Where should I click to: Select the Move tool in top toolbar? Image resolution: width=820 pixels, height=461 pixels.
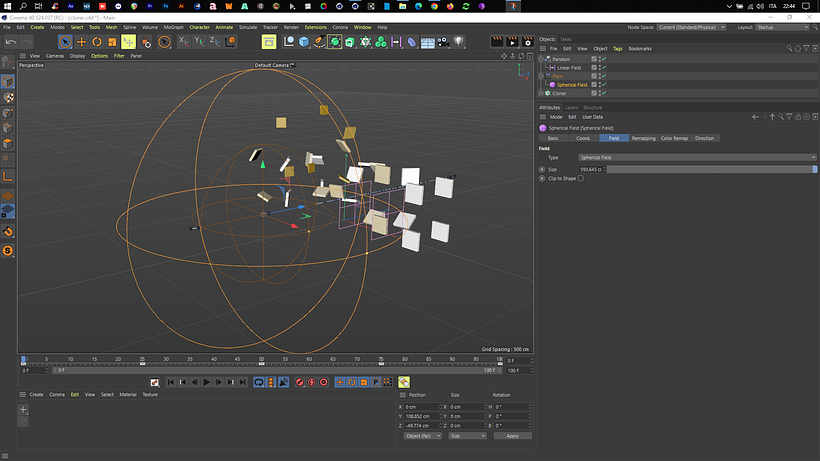[81, 42]
